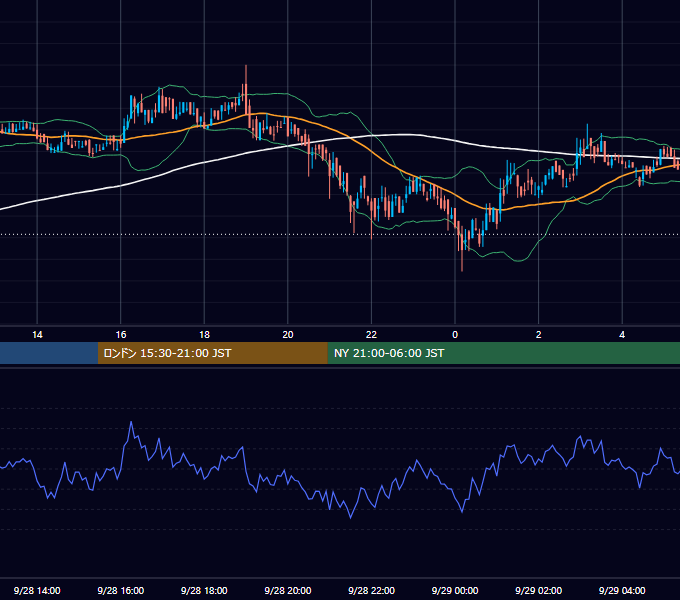
Task: Click the 16 hour axis label
Action: (x=121, y=335)
